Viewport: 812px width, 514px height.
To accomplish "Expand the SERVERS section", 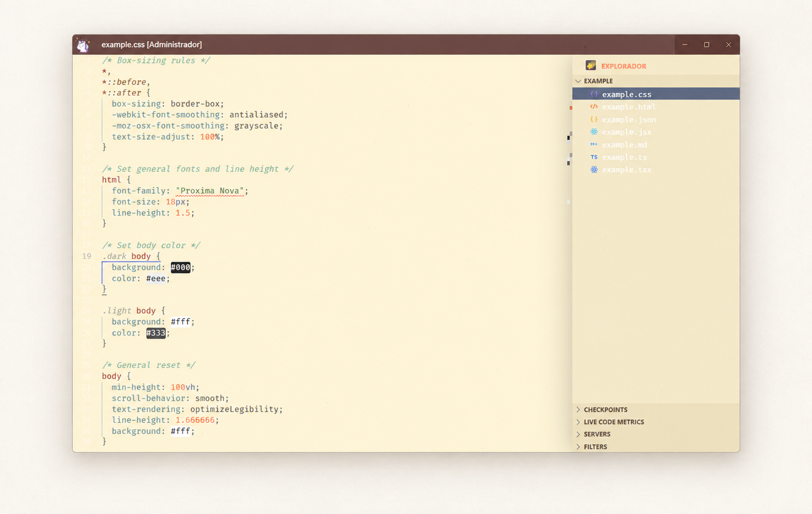I will pos(656,434).
